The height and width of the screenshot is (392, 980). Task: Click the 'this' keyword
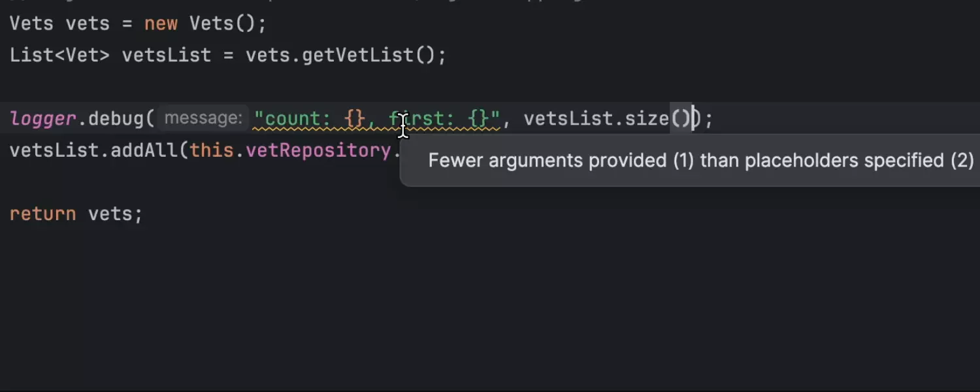[x=211, y=150]
